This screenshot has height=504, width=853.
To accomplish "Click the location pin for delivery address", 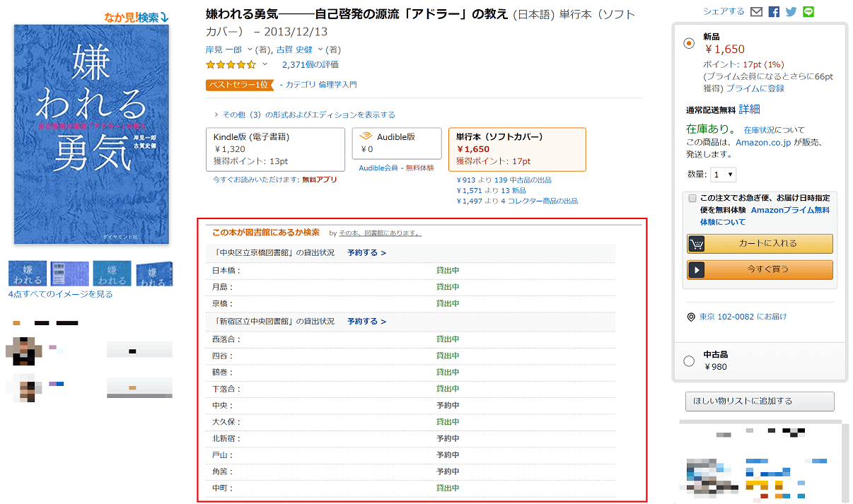I will click(692, 317).
